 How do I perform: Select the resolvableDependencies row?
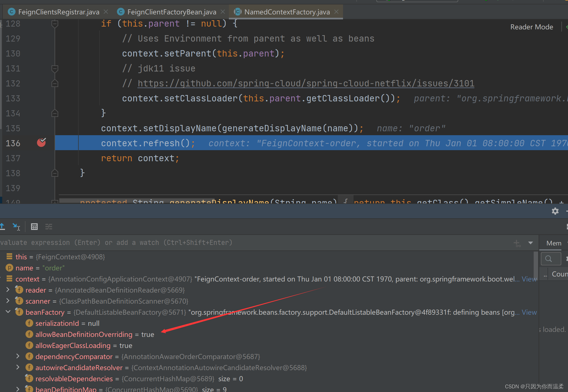[x=266, y=379]
